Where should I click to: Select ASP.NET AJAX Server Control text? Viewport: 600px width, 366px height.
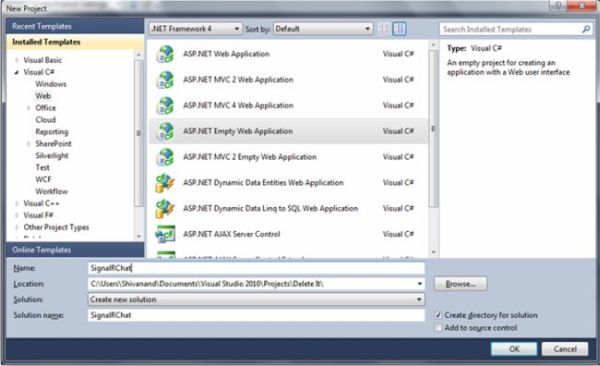[x=232, y=234]
